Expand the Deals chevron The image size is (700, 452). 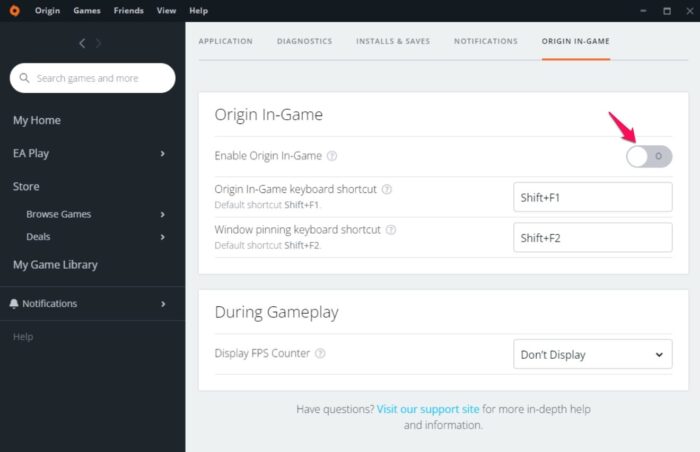[x=162, y=237]
